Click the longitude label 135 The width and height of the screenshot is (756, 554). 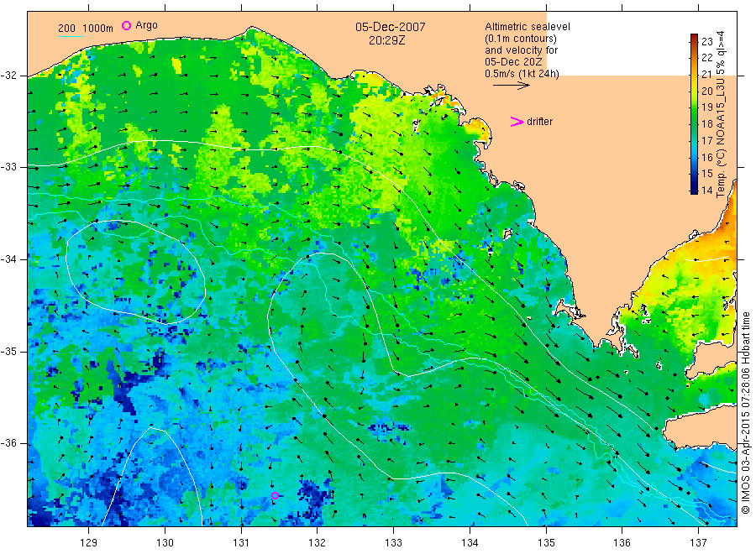pyautogui.click(x=546, y=543)
